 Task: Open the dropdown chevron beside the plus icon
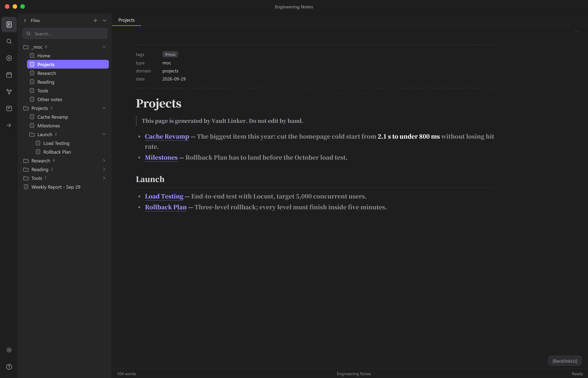click(x=104, y=20)
